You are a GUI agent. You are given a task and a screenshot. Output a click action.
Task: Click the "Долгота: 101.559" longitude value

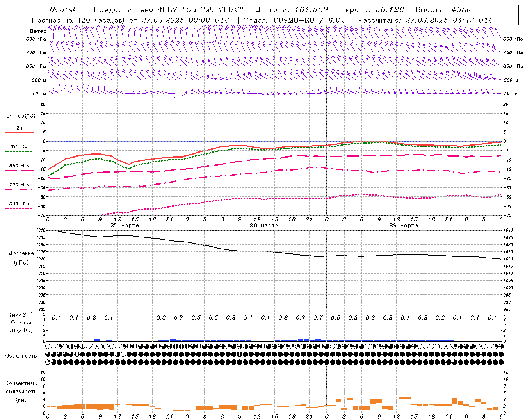tap(292, 10)
